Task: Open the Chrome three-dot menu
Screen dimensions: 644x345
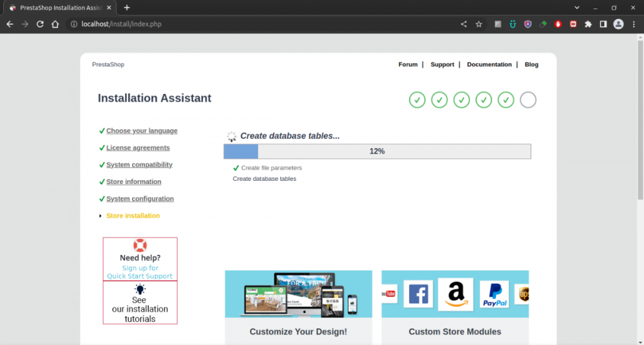Action: [634, 24]
